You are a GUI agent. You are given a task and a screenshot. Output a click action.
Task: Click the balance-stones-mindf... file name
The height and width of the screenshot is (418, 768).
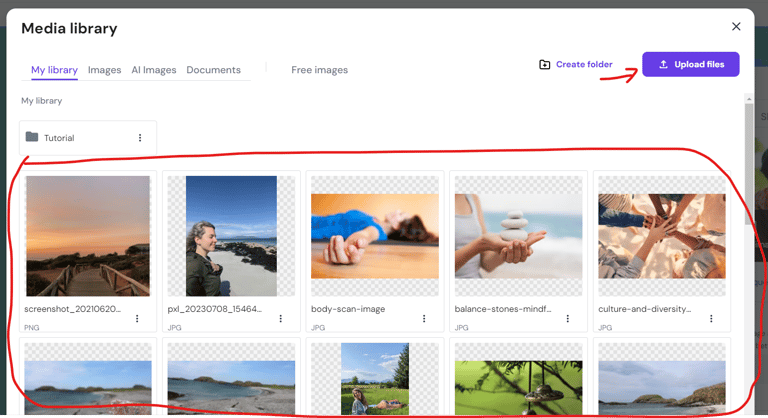click(x=503, y=309)
